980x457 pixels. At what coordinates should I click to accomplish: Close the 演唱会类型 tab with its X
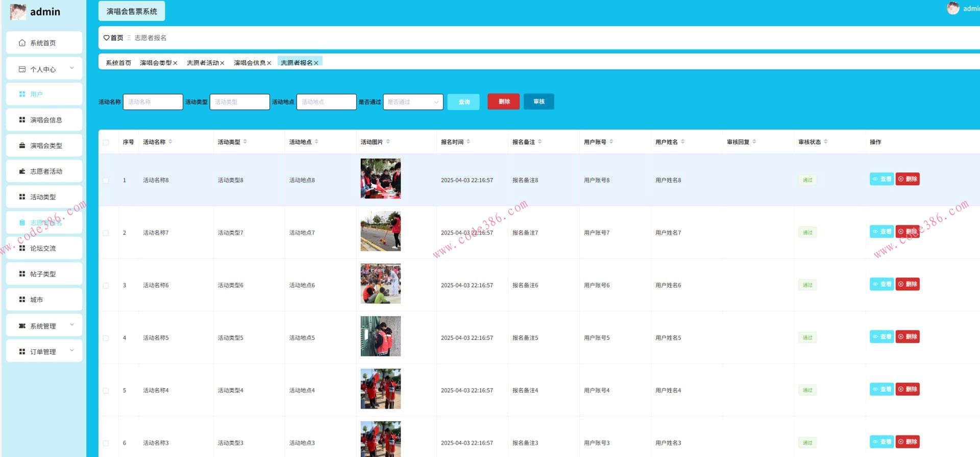pos(175,63)
